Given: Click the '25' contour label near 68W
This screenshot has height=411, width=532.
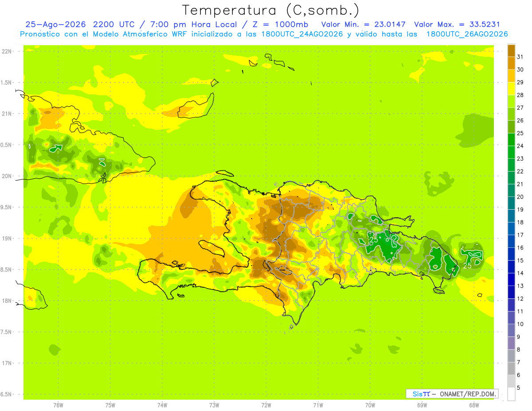Looking at the screenshot, I should tap(467, 266).
